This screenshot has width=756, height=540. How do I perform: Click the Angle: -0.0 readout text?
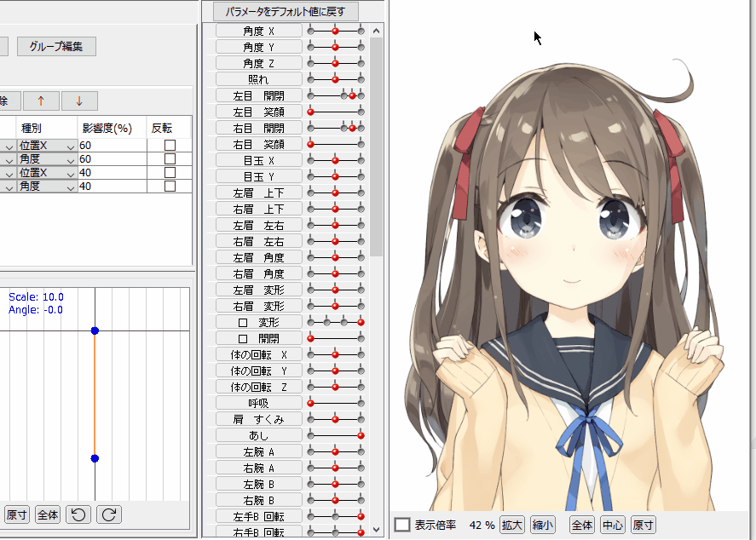click(36, 310)
